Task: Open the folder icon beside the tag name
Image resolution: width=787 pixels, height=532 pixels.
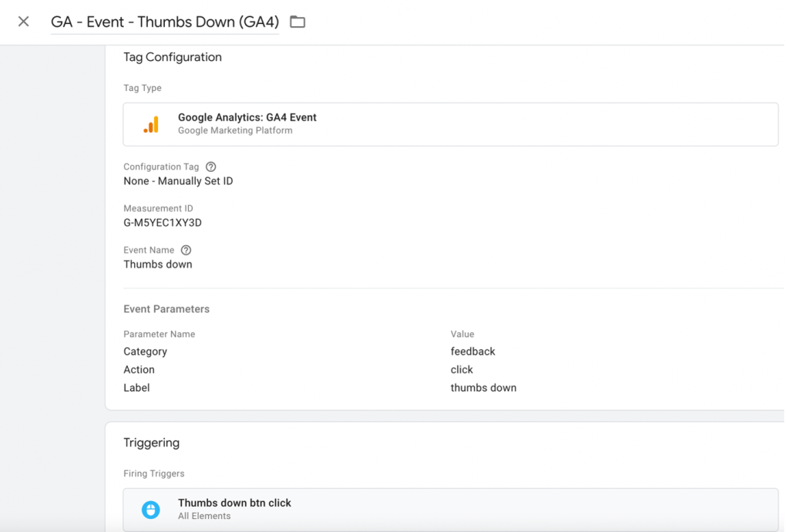Action: coord(298,22)
